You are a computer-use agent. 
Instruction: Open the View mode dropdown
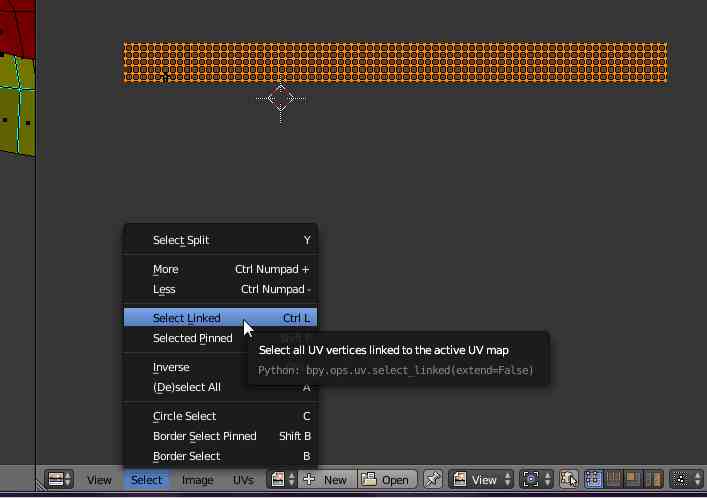481,479
